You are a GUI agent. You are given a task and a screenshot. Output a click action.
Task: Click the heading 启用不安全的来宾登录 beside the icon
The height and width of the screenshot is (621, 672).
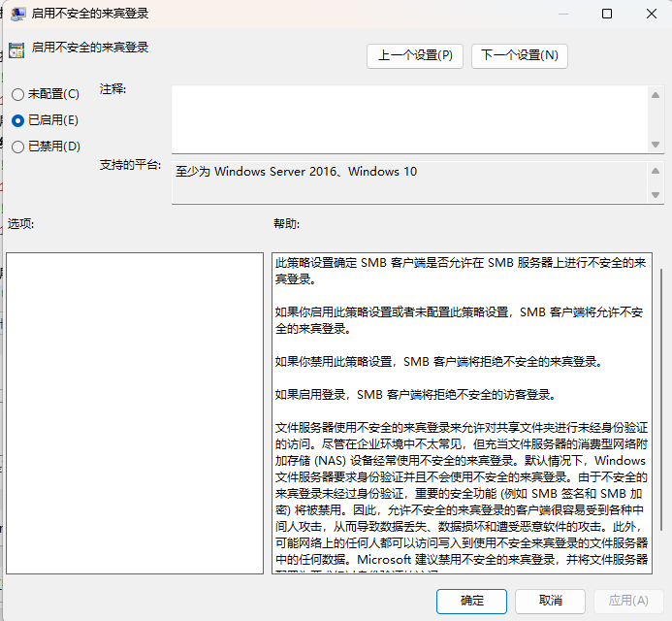tap(90, 48)
